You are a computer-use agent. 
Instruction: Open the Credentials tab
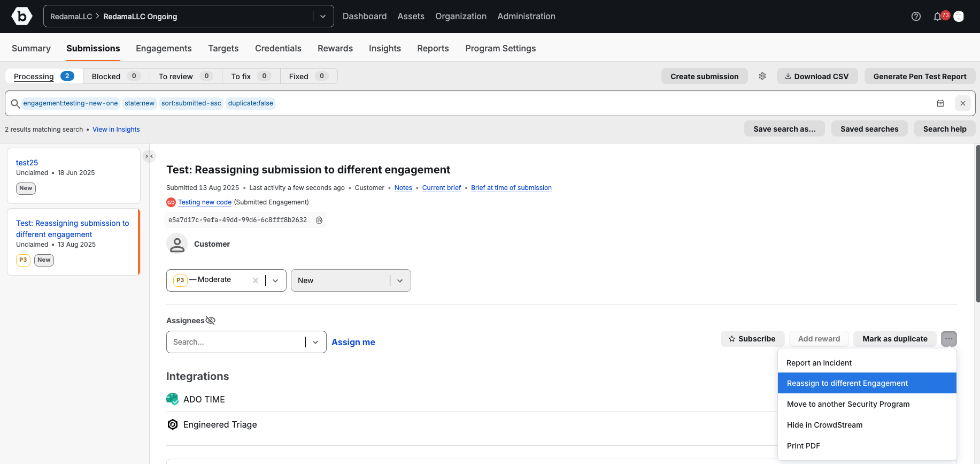278,48
